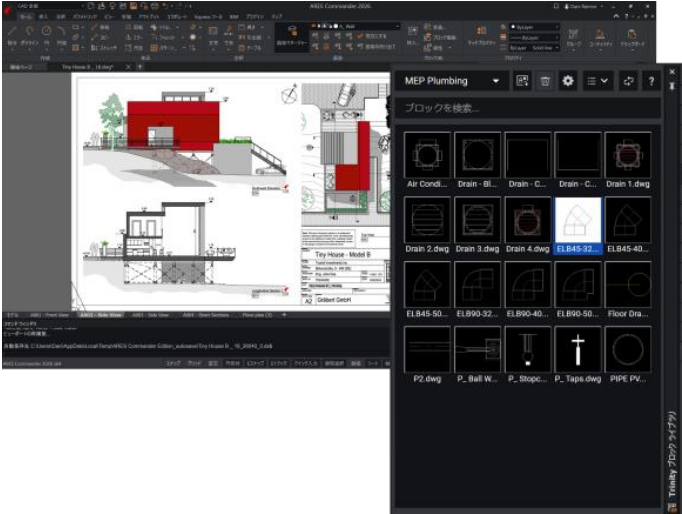This screenshot has width=682, height=514.
Task: Click the refresh icon in block library panel
Action: pyautogui.click(x=629, y=80)
